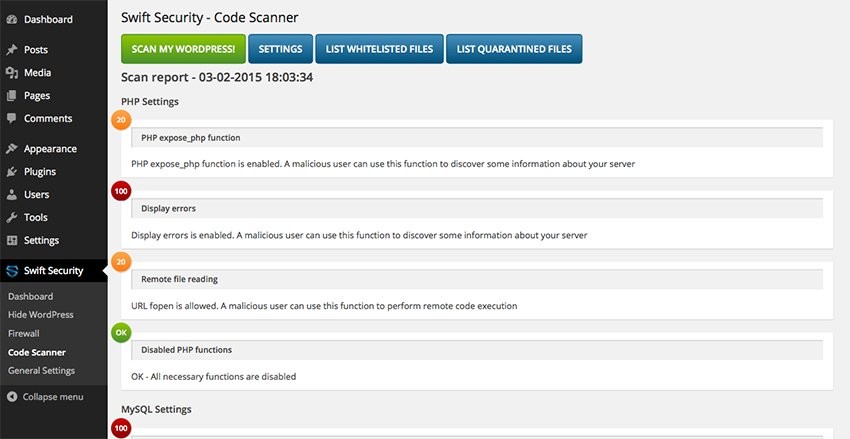
Task: Click the Appearance paintbrush icon
Action: tap(11, 149)
